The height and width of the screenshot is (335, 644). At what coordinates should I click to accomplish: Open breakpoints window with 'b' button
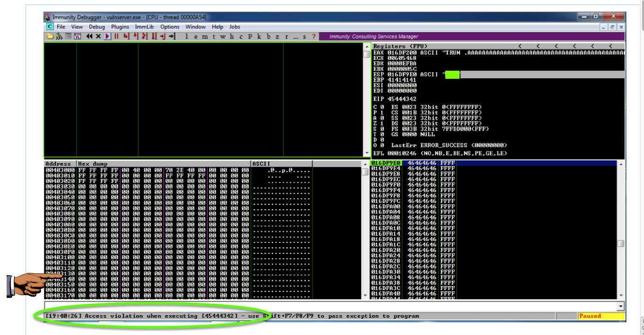coord(268,37)
